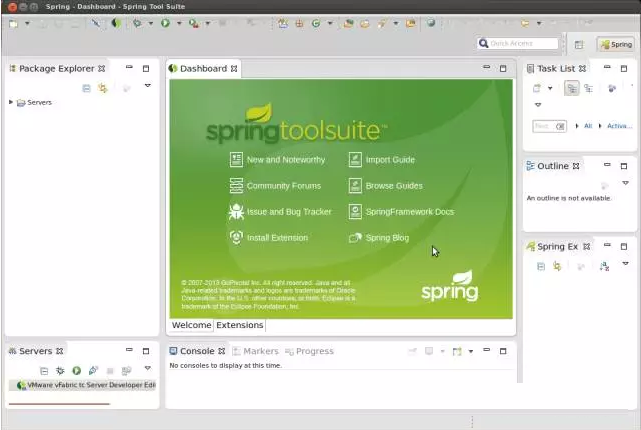
Task: Open the Spring Explorer view menu
Action: (625, 264)
